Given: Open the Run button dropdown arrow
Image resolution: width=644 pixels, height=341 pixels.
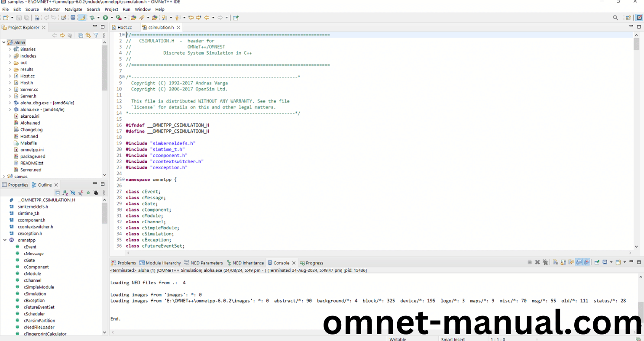Looking at the screenshot, I should [112, 17].
